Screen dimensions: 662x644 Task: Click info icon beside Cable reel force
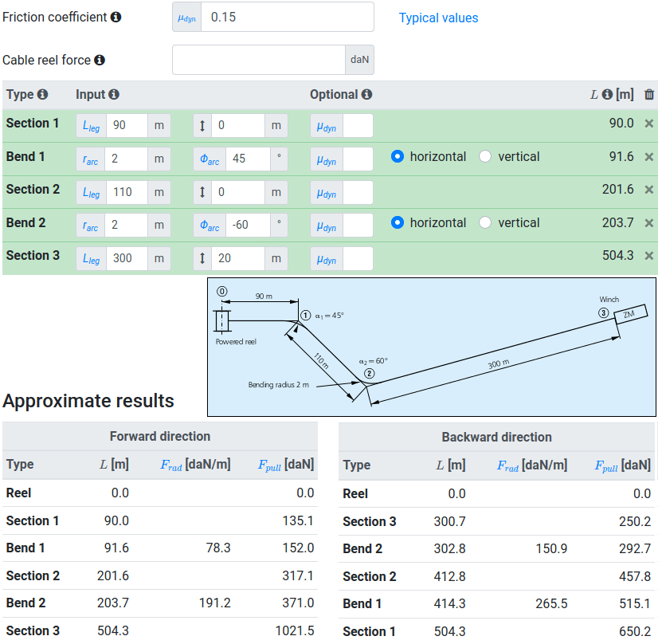coord(100,61)
